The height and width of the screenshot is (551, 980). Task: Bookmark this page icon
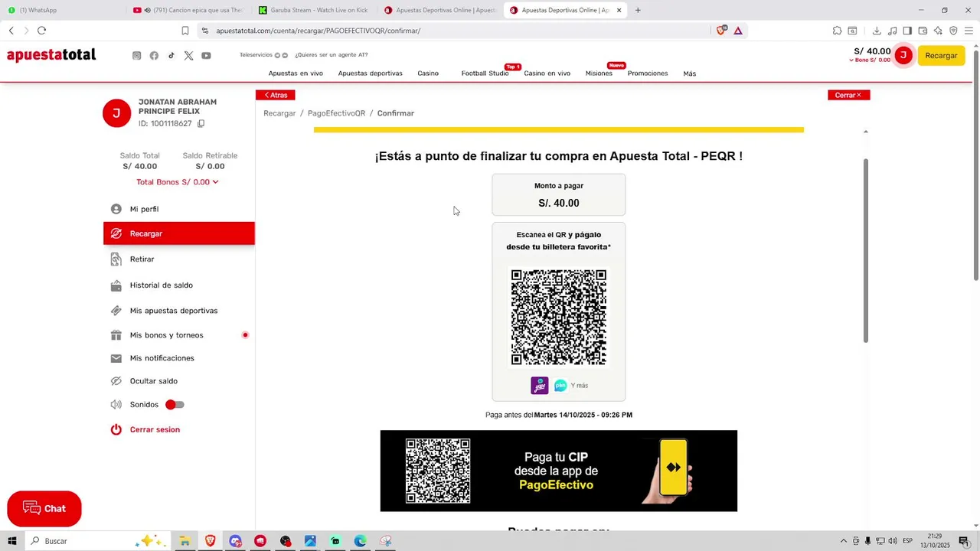tap(185, 31)
